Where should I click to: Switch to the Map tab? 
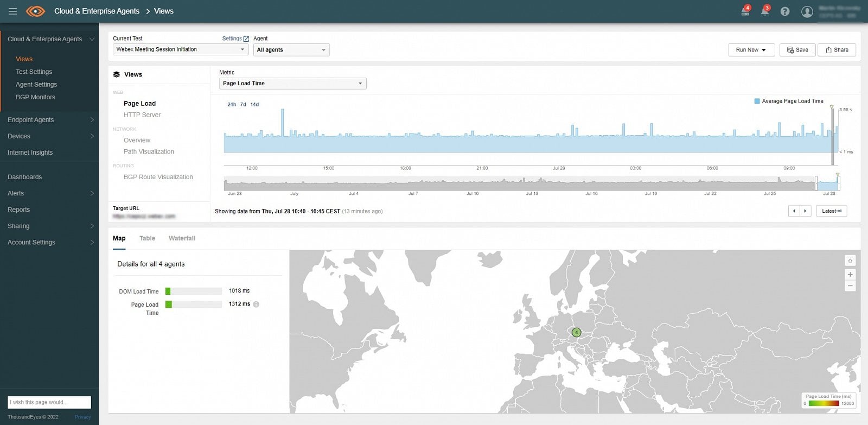[x=119, y=238]
